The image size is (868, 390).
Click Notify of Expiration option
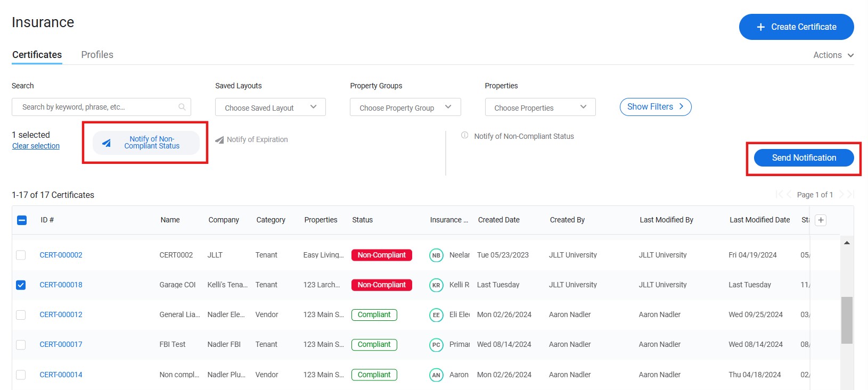pos(251,140)
